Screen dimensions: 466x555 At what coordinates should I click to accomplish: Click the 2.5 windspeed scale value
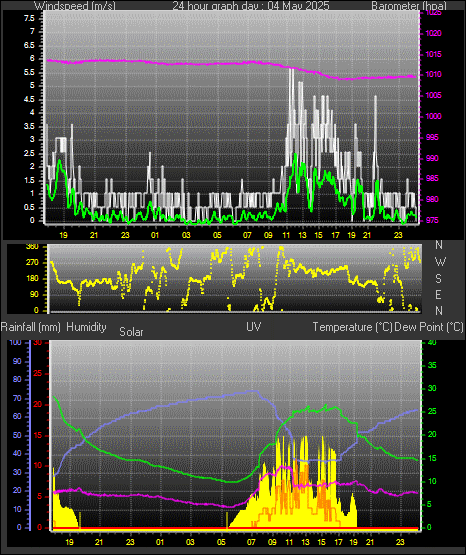29,154
